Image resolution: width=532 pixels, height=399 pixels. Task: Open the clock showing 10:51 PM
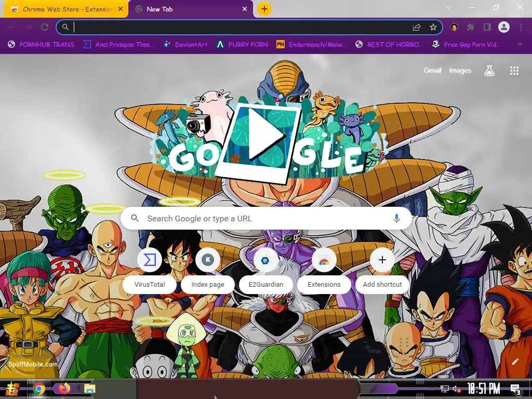coord(484,389)
